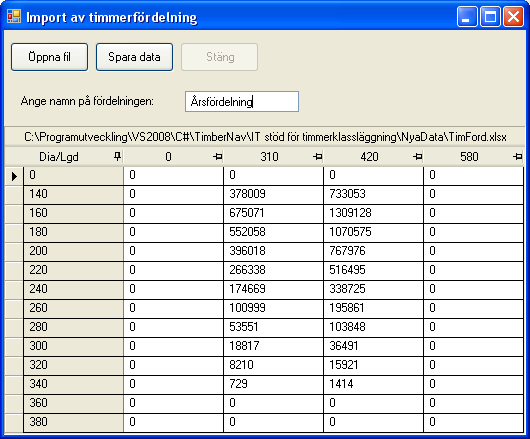Click the pin icon in the 580 column header
The height and width of the screenshot is (439, 530).
(517, 156)
